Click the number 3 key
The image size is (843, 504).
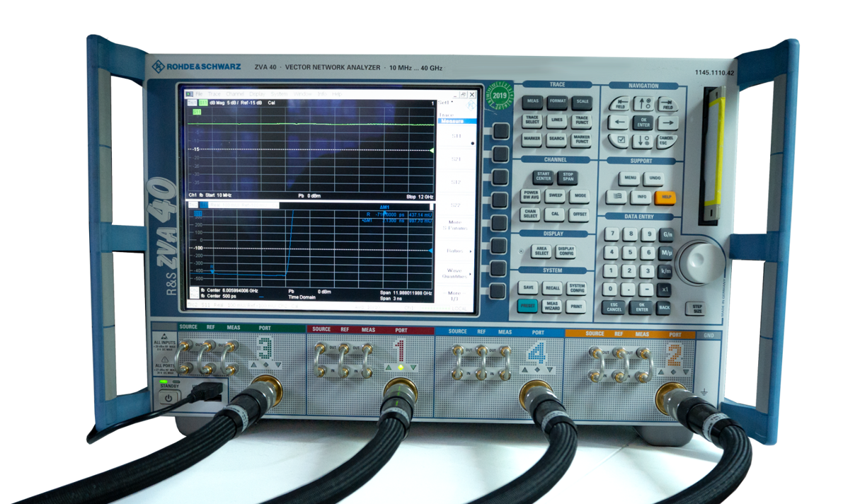(648, 271)
